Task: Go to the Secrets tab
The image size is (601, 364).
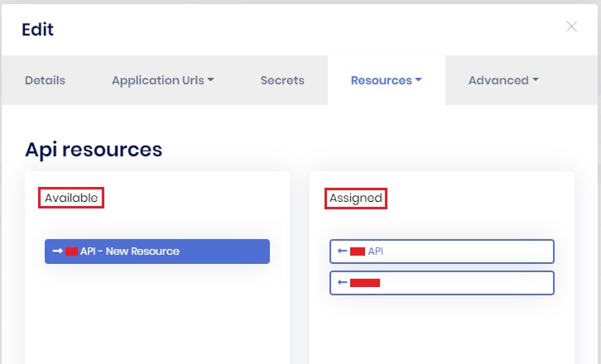Action: click(x=282, y=80)
